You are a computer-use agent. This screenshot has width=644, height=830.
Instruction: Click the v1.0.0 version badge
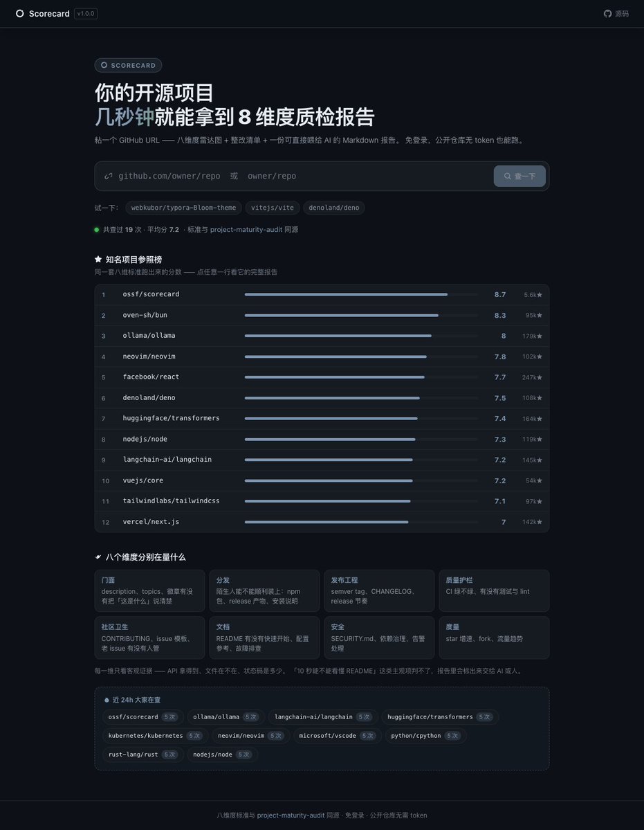pos(86,14)
